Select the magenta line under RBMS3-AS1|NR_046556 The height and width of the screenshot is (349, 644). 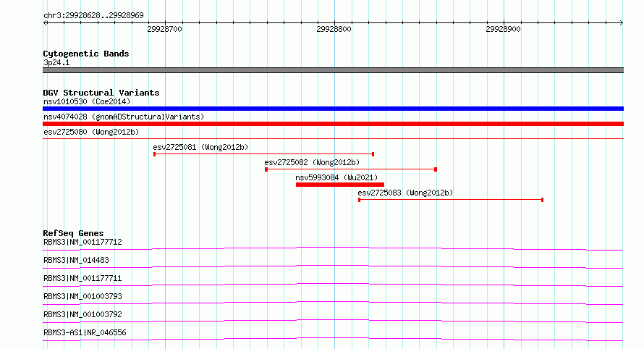point(333,339)
